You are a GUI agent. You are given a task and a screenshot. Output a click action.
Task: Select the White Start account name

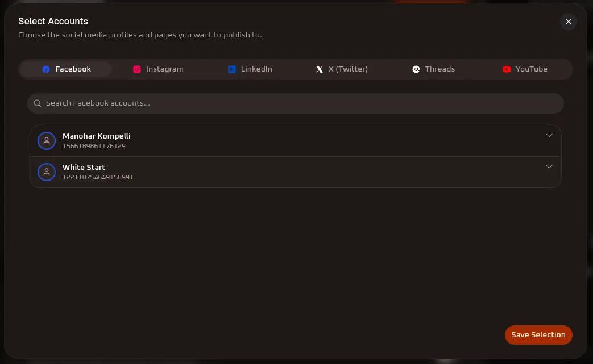(84, 167)
